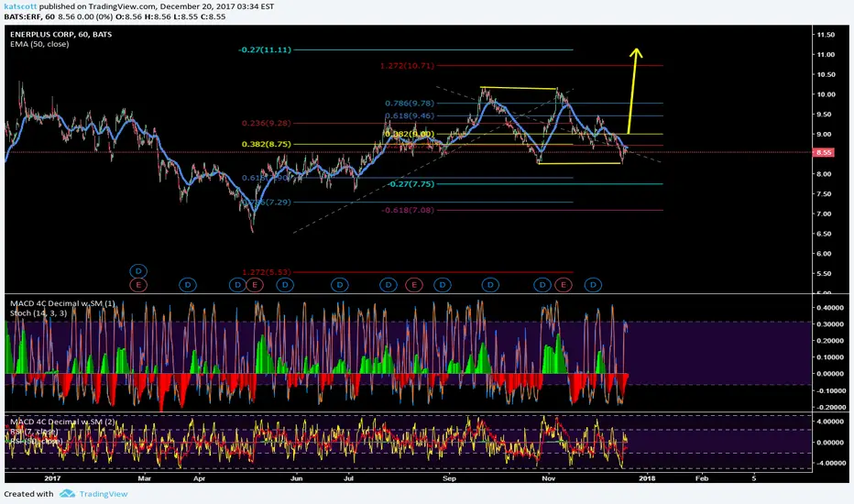854x504 pixels.
Task: Click the Jun label on time axis
Action: pyautogui.click(x=296, y=478)
